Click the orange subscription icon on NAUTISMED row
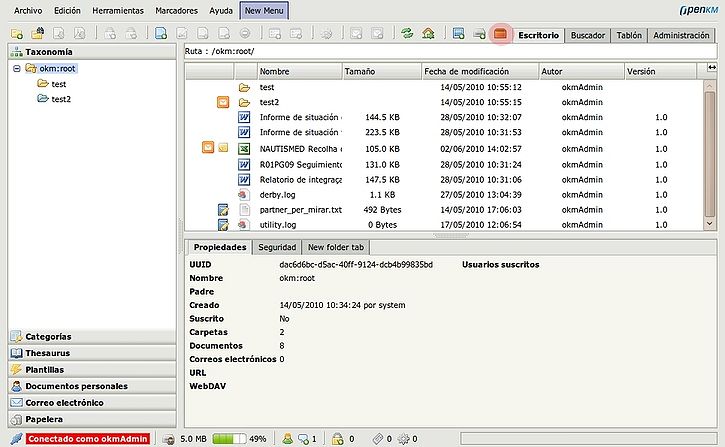Screen dimensions: 725x447 coord(208,147)
